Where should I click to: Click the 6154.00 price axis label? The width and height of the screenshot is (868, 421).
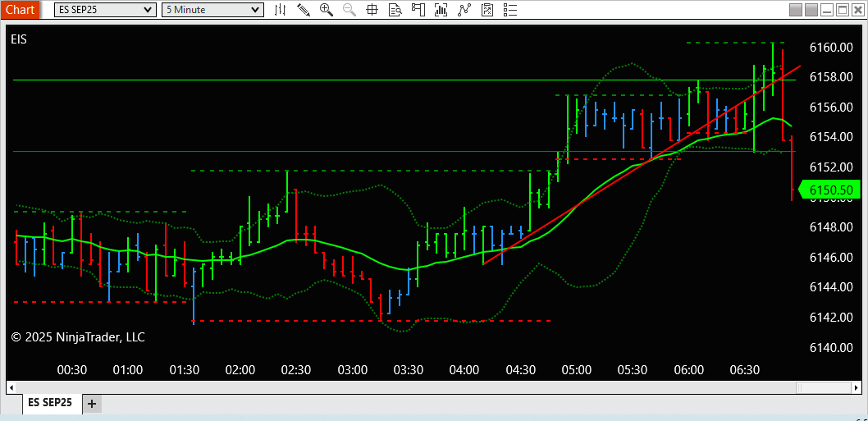[831, 137]
